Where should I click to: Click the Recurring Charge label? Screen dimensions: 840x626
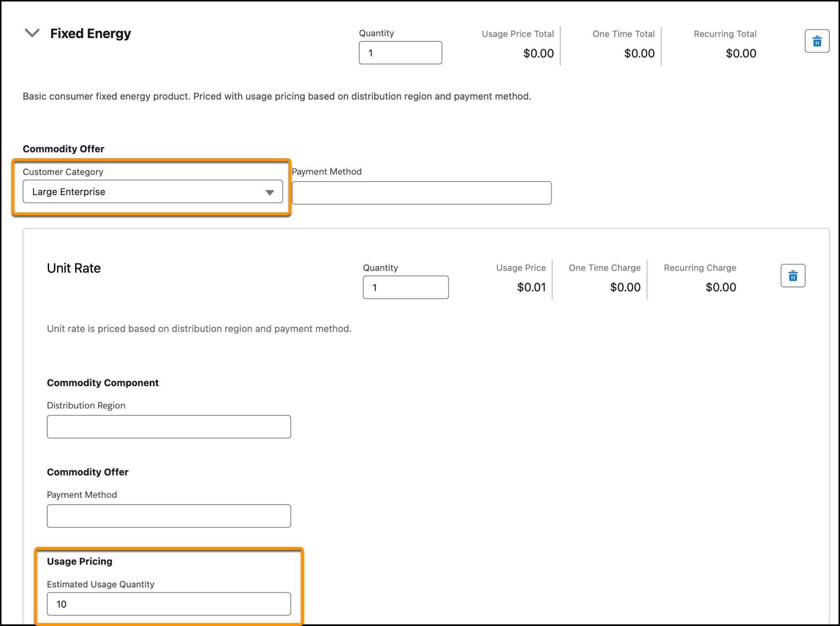[700, 268]
